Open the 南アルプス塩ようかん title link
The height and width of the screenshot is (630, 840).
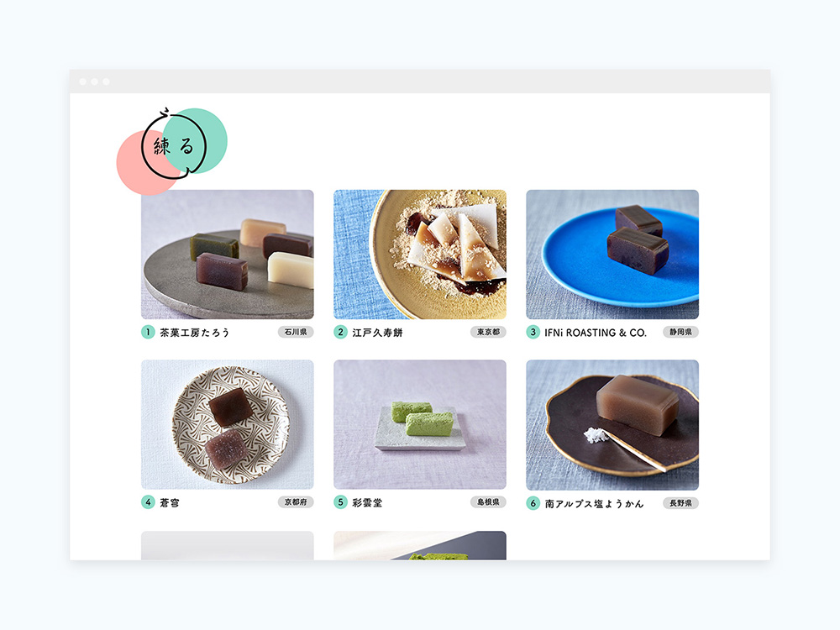(594, 503)
